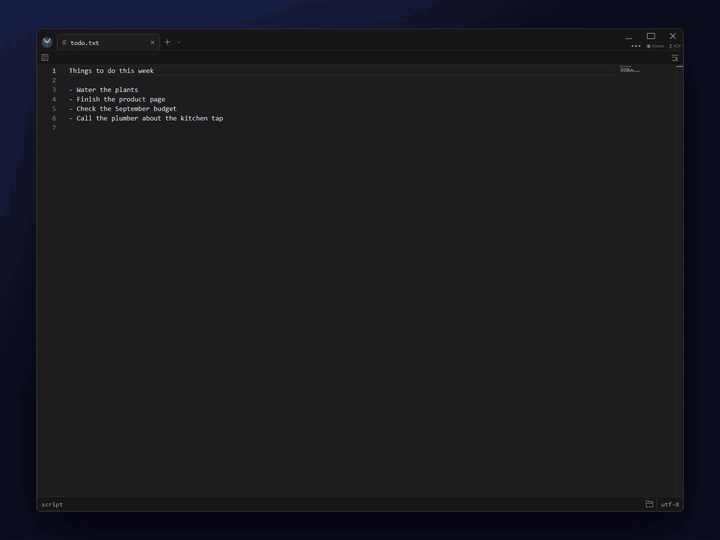Image resolution: width=720 pixels, height=540 pixels.
Task: Click line number 4 in the gutter
Action: click(54, 99)
